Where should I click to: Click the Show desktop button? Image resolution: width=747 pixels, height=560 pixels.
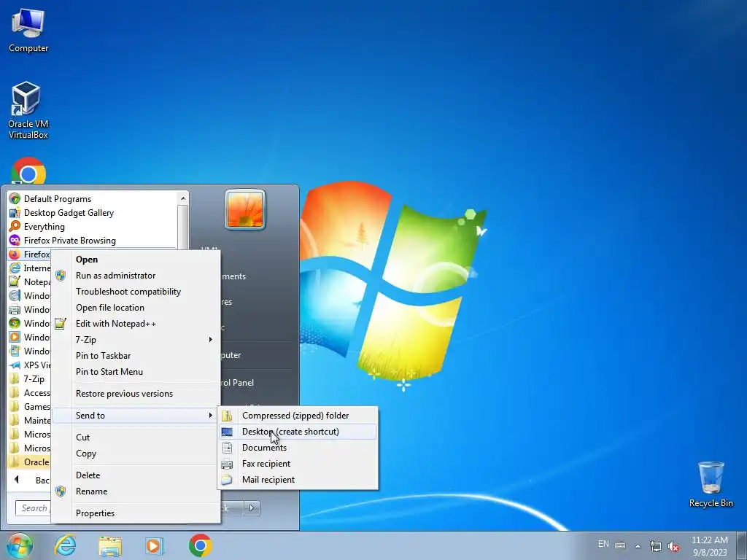pos(742,545)
